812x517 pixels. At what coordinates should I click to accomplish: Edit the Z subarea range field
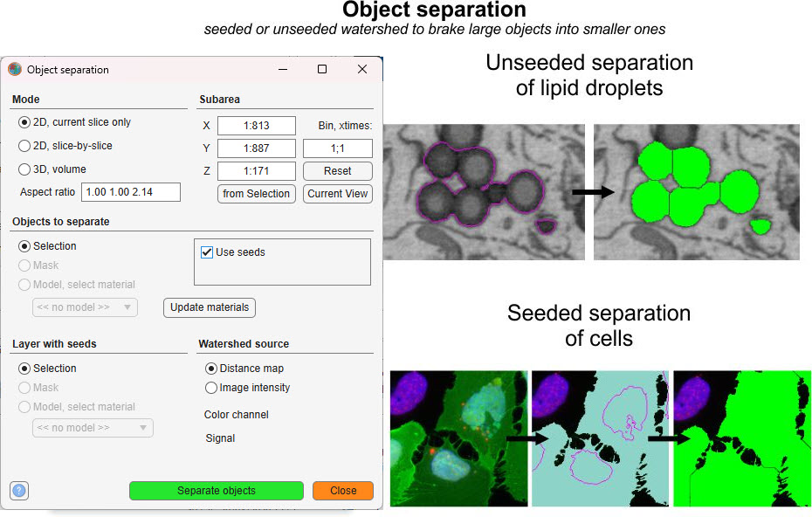pos(257,171)
